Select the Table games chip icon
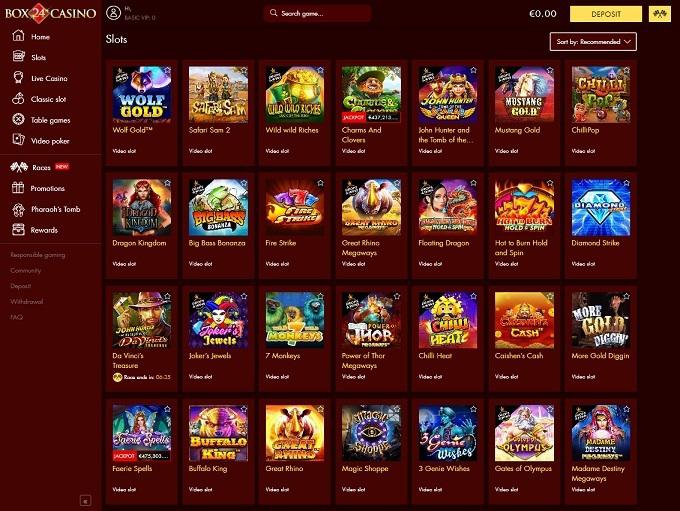Viewport: 680px width, 511px height. coord(18,119)
